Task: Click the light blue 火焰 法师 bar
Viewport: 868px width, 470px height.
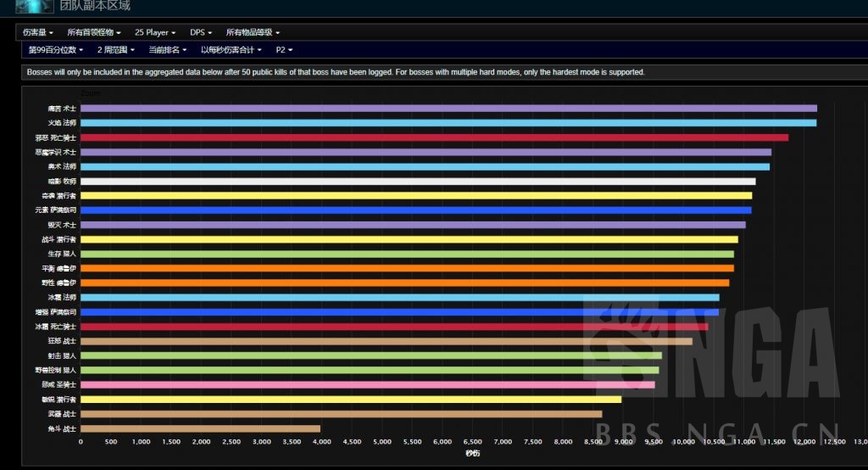Action: [x=448, y=123]
